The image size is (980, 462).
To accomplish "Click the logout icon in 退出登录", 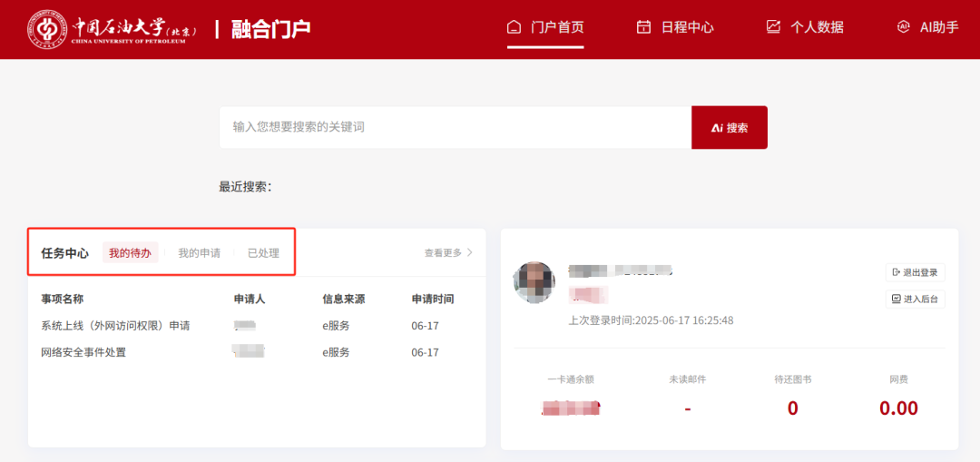I will pos(897,272).
